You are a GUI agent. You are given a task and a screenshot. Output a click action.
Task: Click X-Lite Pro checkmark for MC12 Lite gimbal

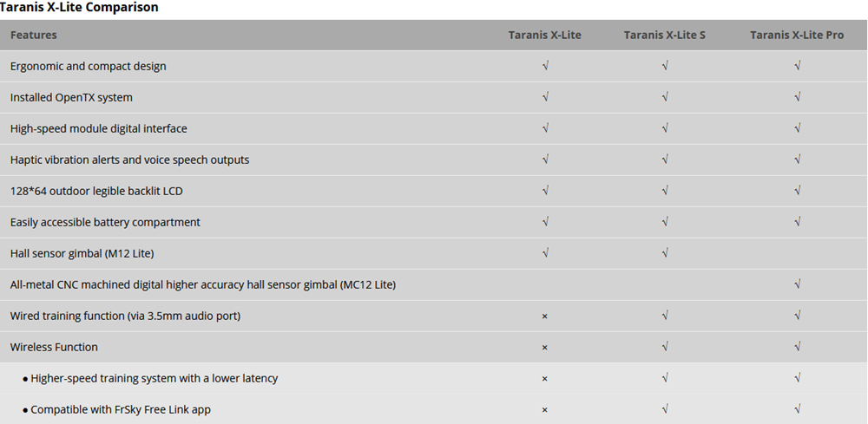click(x=797, y=284)
